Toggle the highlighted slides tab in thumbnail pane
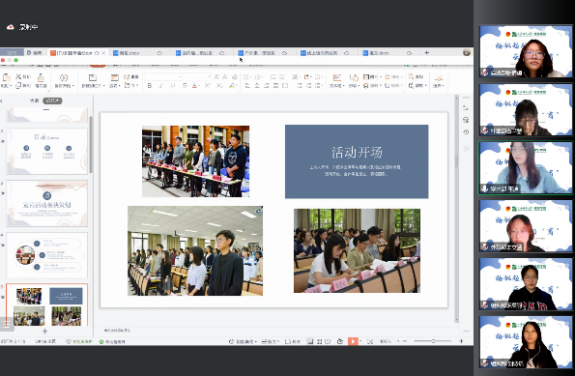 (x=52, y=101)
